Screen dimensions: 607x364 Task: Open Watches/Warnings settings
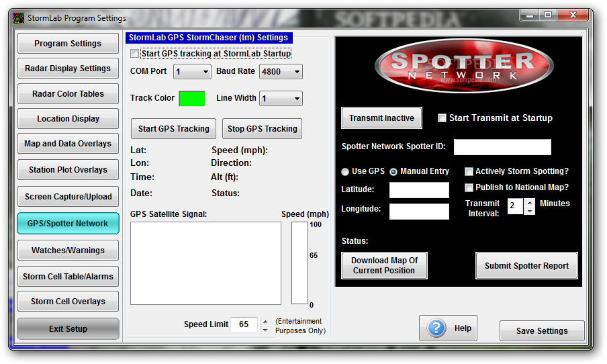68,250
